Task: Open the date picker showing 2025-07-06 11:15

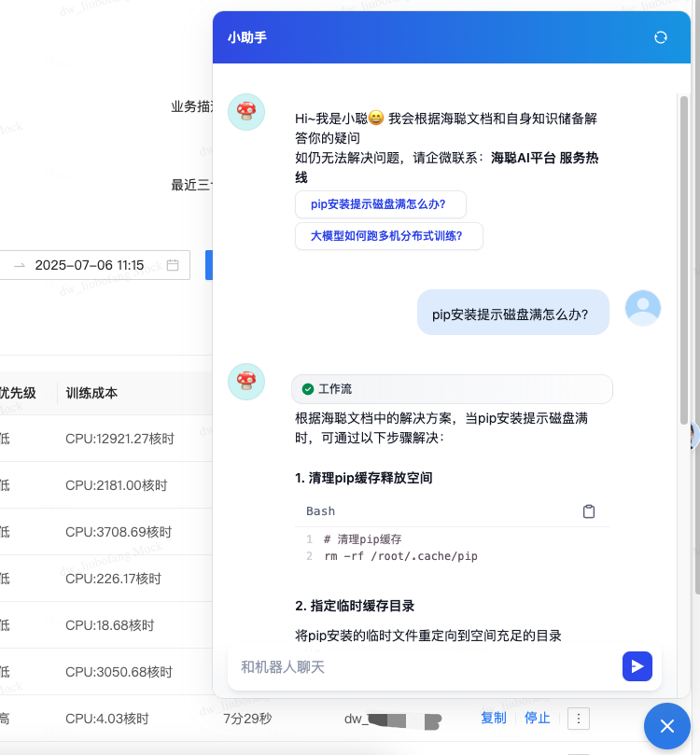Action: (x=90, y=265)
